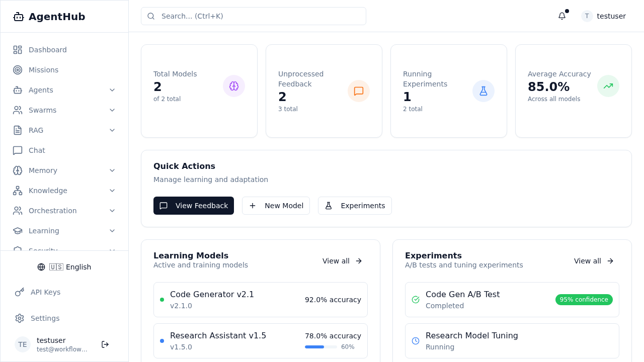Collapse the Learning menu chevron
The width and height of the screenshot is (644, 362).
tap(112, 231)
